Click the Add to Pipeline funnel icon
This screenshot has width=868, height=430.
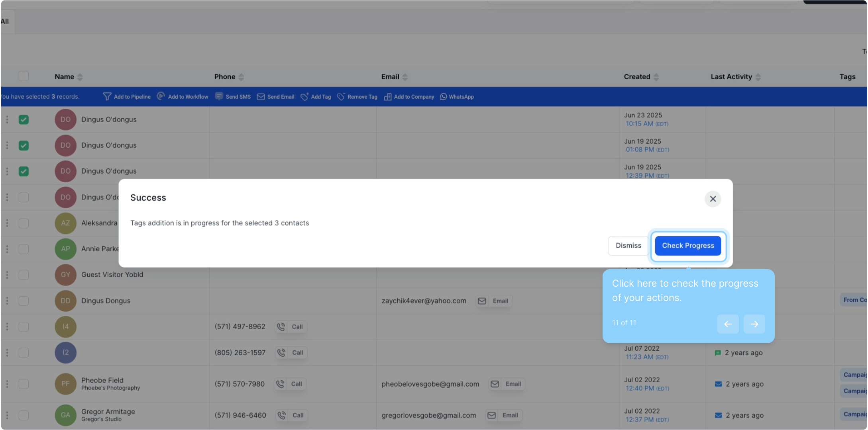(x=107, y=97)
